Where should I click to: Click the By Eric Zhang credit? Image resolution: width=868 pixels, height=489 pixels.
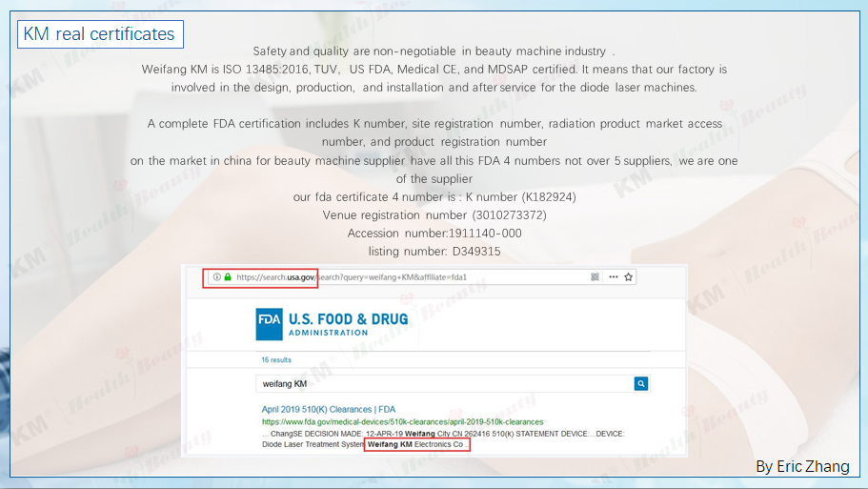click(x=802, y=466)
